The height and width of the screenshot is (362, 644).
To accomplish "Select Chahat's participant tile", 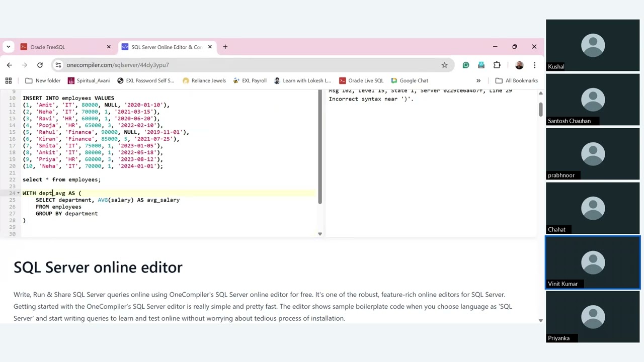I will (x=593, y=208).
